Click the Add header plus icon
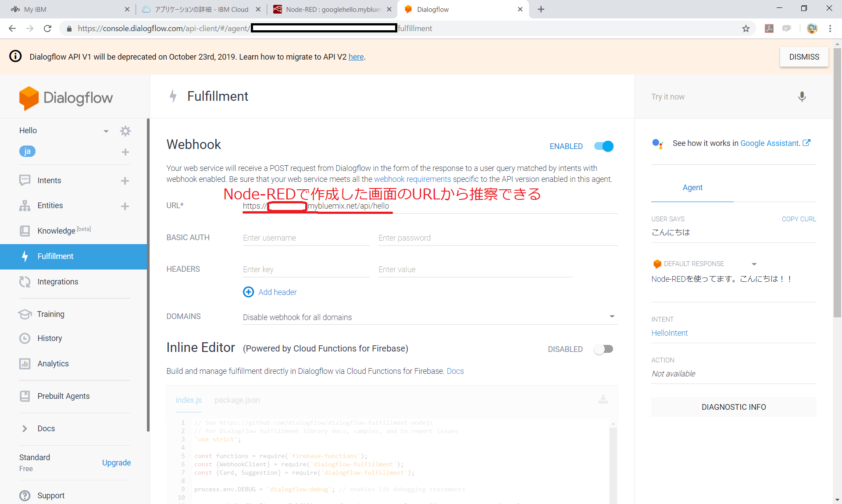This screenshot has width=842, height=504. point(248,292)
